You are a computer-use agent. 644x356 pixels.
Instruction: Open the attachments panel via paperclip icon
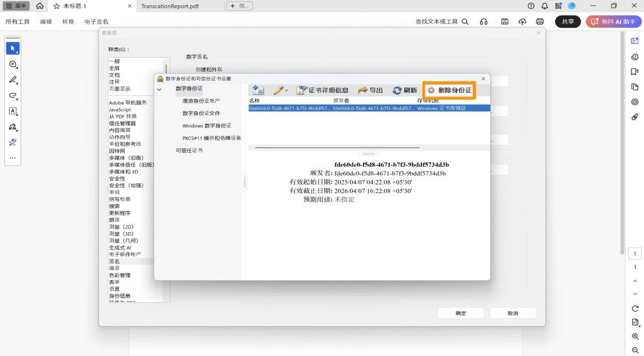(634, 116)
